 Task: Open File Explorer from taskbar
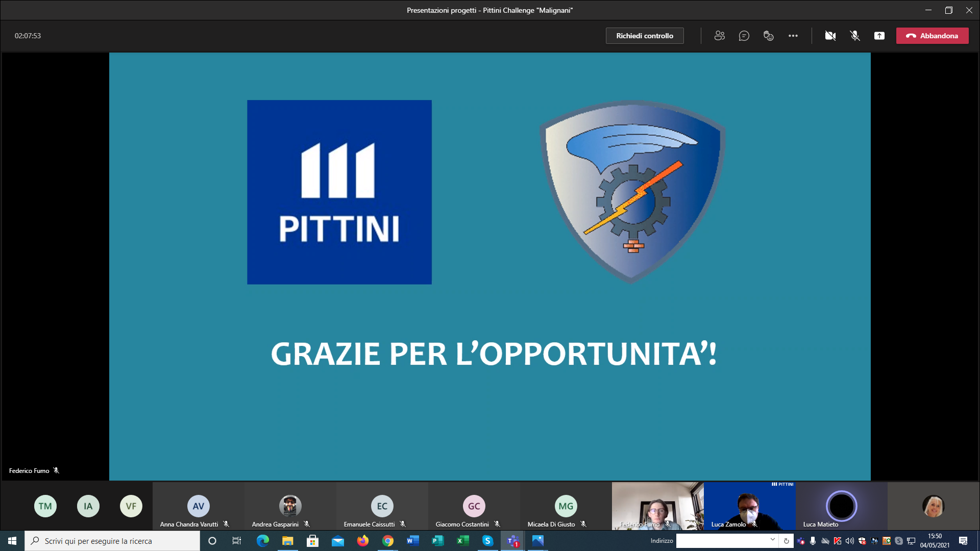pos(288,541)
